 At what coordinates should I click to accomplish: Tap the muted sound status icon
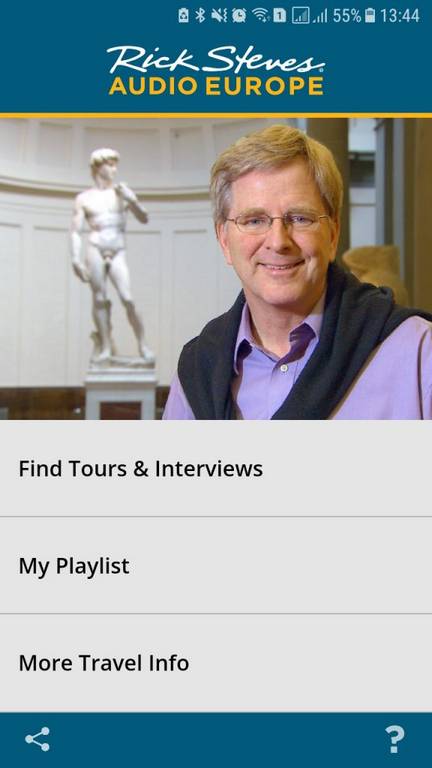(x=219, y=16)
